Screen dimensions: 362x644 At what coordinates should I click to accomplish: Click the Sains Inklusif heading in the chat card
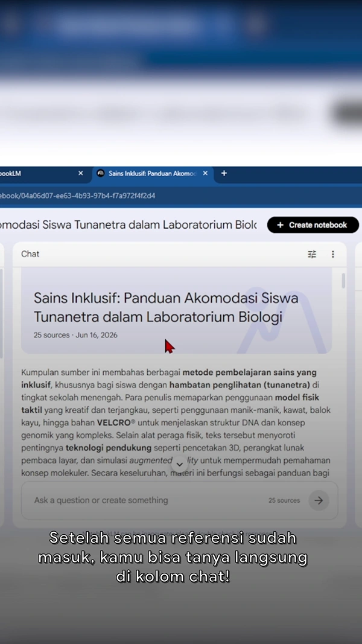coord(166,308)
